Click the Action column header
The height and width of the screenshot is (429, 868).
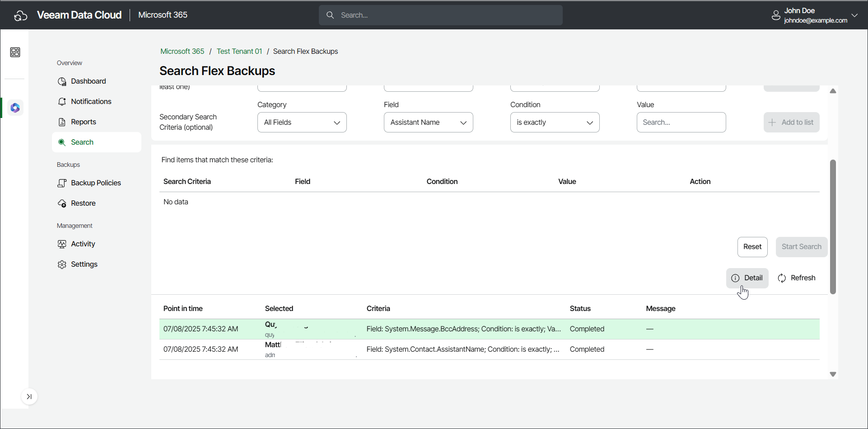[700, 182]
